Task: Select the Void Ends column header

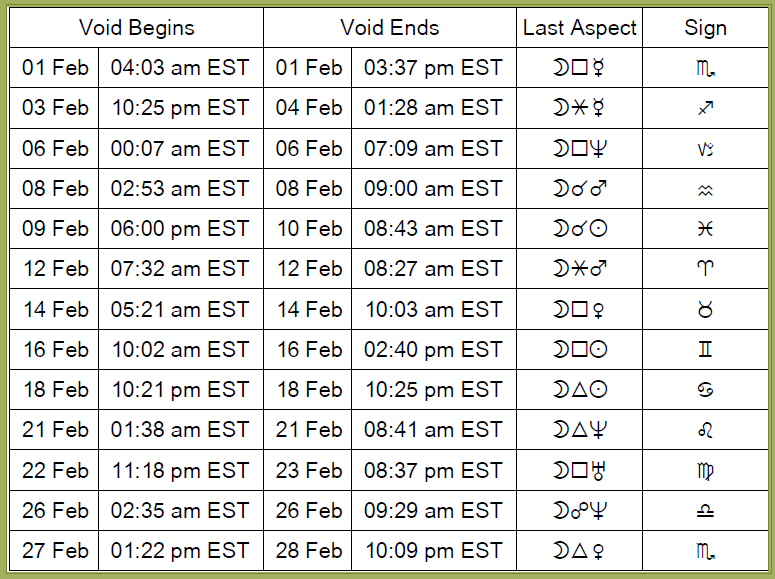Action: (x=390, y=28)
